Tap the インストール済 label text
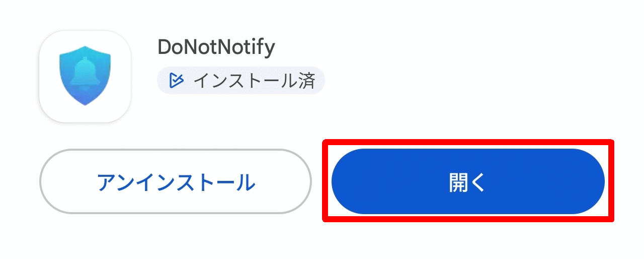The width and height of the screenshot is (644, 259). tap(254, 80)
